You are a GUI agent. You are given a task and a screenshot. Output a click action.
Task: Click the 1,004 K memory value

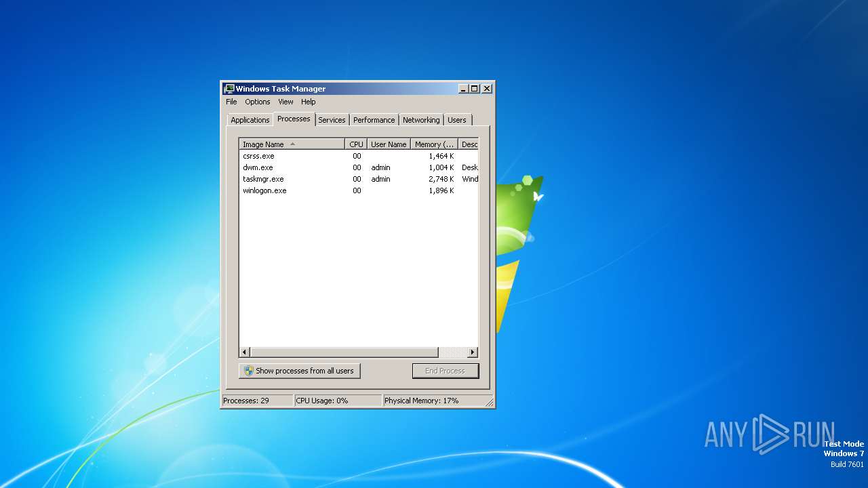click(x=441, y=167)
